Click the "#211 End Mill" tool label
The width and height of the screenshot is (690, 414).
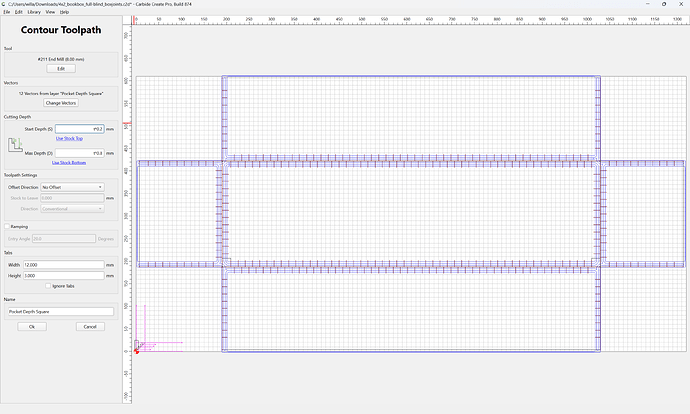pyautogui.click(x=61, y=59)
